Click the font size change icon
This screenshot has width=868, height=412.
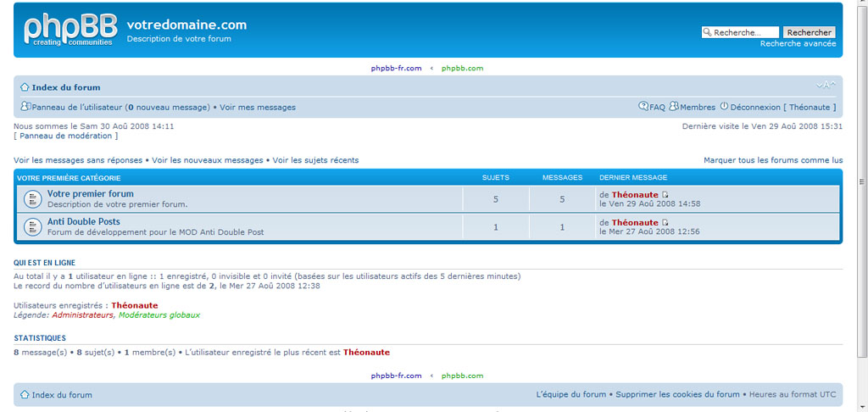pyautogui.click(x=826, y=85)
